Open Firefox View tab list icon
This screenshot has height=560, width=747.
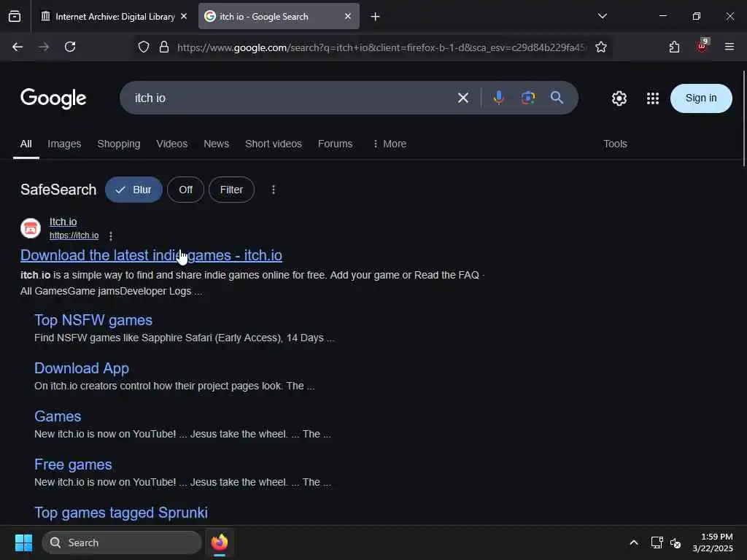pyautogui.click(x=15, y=17)
